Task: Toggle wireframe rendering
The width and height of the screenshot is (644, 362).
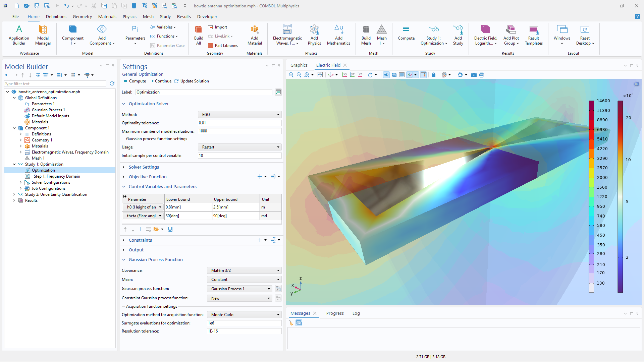Action: tap(394, 75)
